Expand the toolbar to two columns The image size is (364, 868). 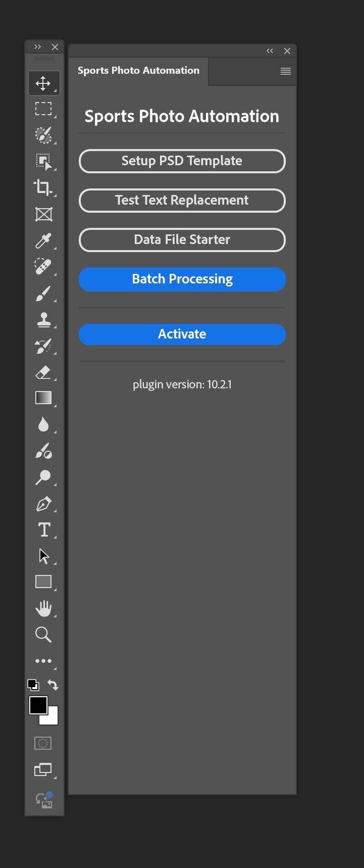(x=38, y=47)
